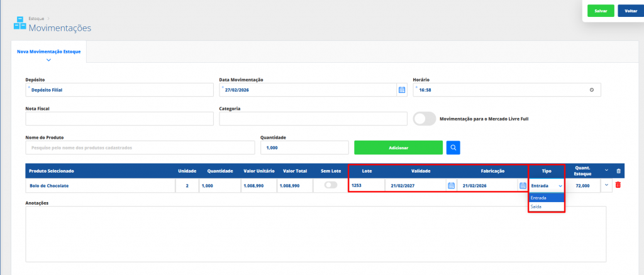Open the Fabricação calendar icon

(523, 185)
